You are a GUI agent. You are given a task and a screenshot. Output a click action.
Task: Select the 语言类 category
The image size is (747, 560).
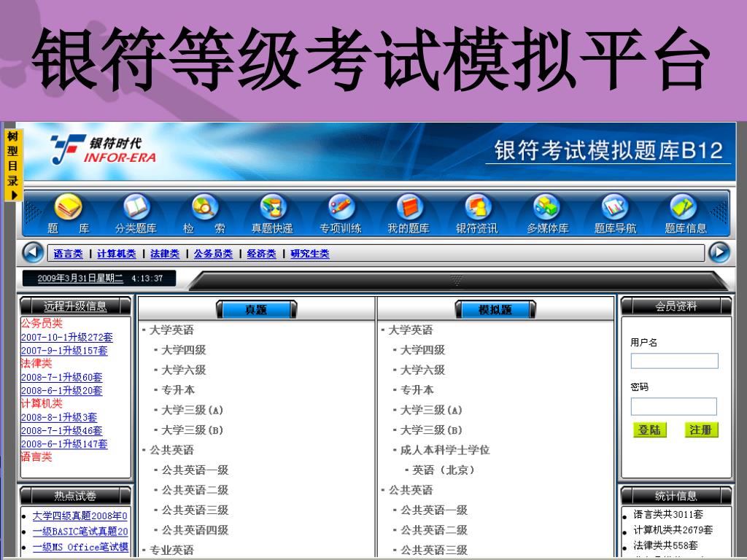tap(68, 254)
